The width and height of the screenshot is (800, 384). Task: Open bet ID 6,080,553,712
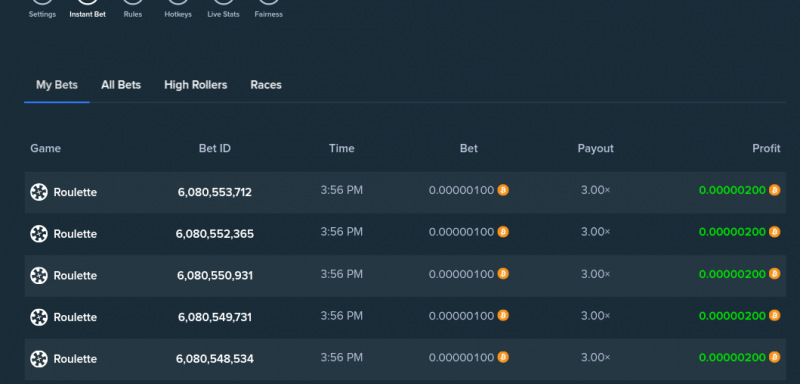(x=215, y=192)
